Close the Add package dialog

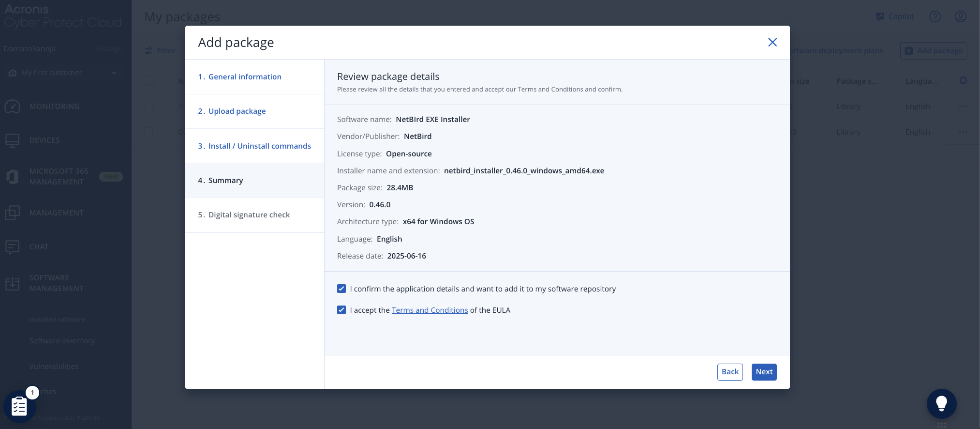click(x=772, y=43)
